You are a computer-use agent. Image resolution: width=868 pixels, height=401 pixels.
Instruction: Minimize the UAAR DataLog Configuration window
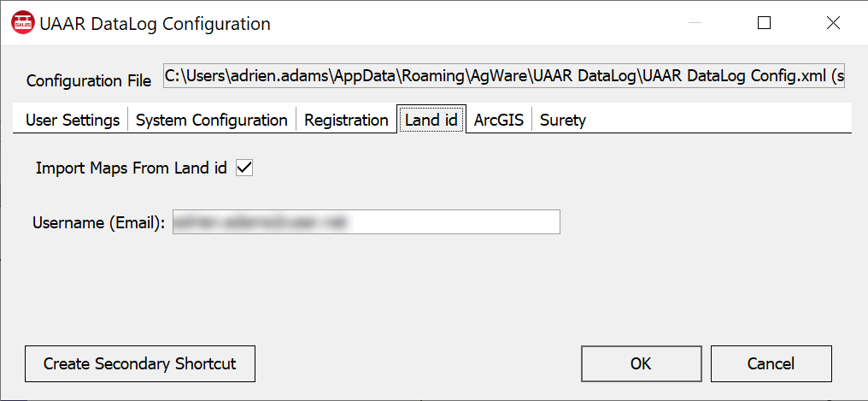(x=695, y=23)
